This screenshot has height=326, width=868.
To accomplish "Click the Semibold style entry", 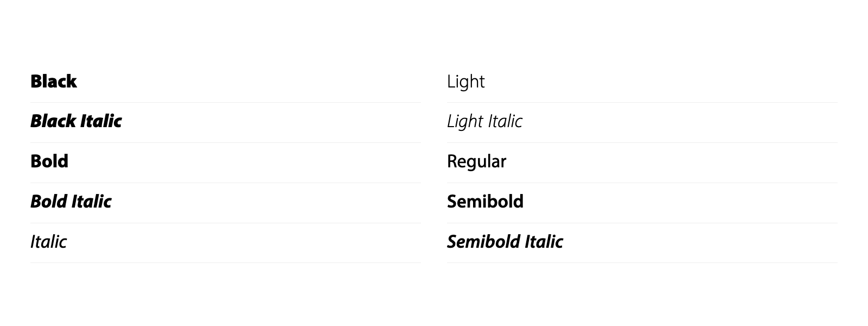I will (x=485, y=202).
